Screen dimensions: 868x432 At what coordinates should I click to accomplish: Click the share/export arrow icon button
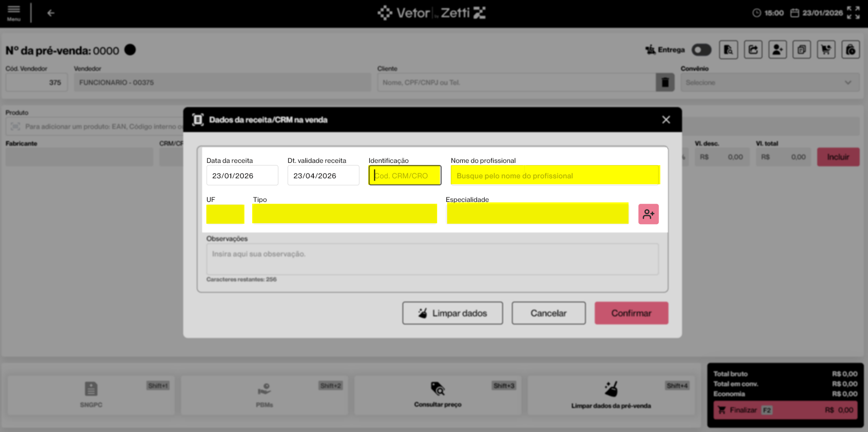(x=753, y=50)
